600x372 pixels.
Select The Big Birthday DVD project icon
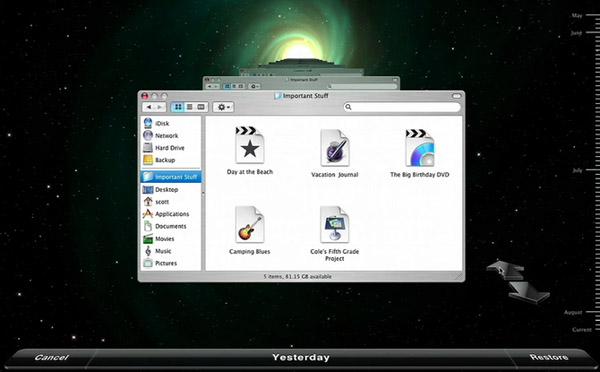pyautogui.click(x=420, y=148)
